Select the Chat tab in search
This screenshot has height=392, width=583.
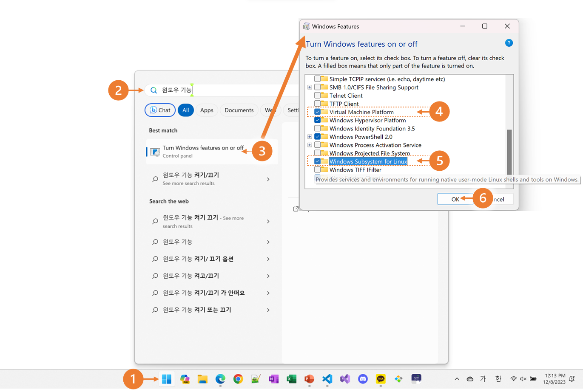pos(160,110)
